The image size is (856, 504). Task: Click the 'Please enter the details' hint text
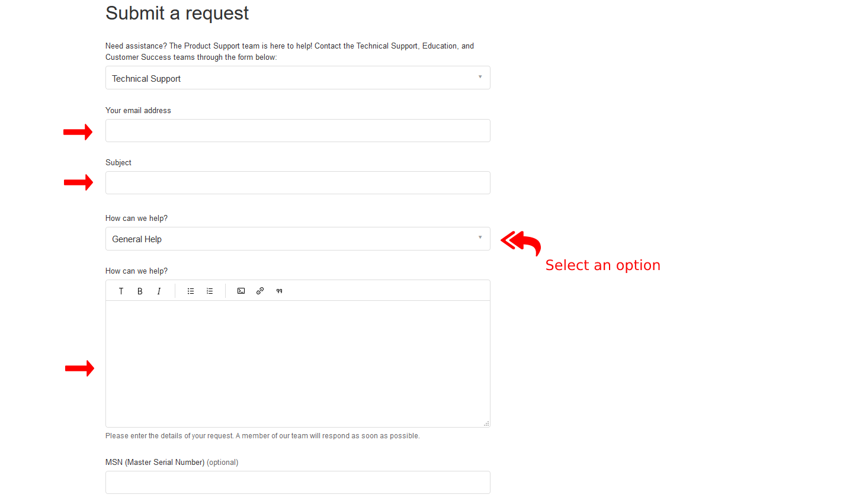tap(262, 436)
